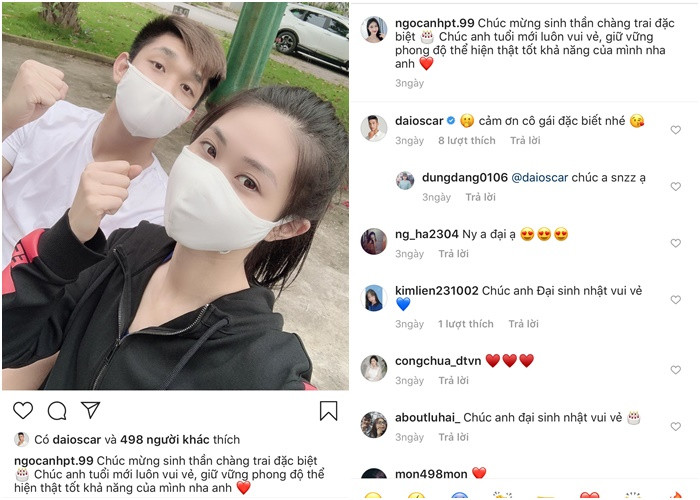Open the couple selfie photo
The image size is (700, 500).
coord(175,196)
